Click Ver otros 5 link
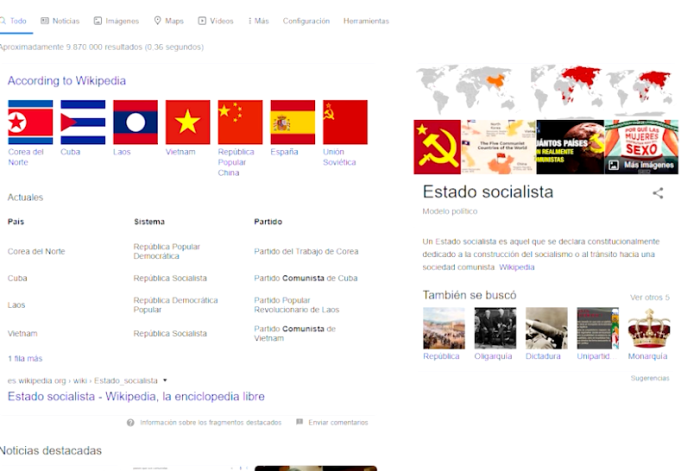This screenshot has width=700, height=471. [x=649, y=297]
